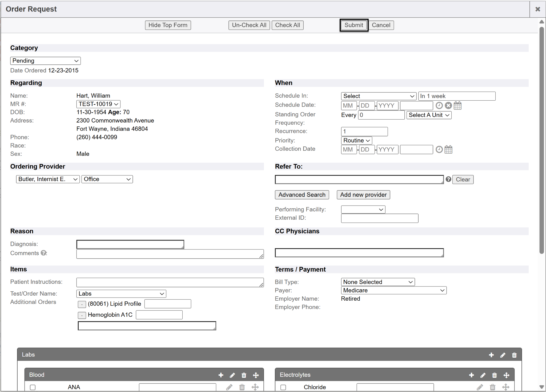Open the Collection Date calendar picker
546x392 pixels.
[448, 149]
